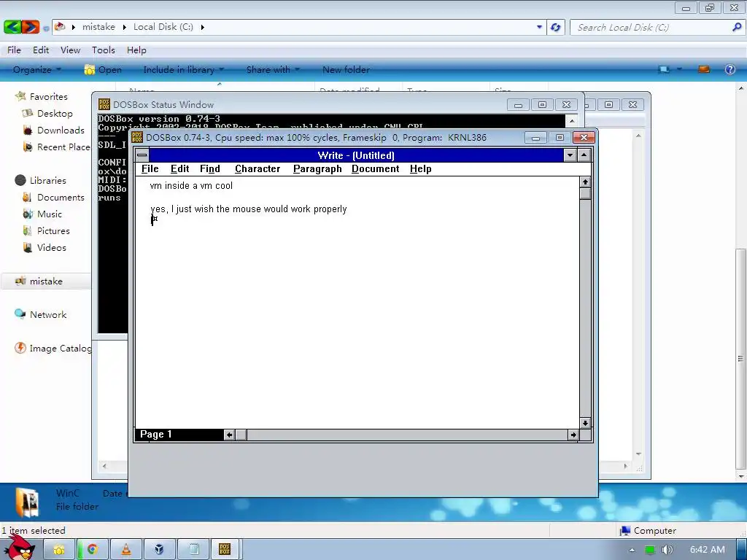Show hidden tray icons arrow
The image size is (747, 560).
coord(632,550)
